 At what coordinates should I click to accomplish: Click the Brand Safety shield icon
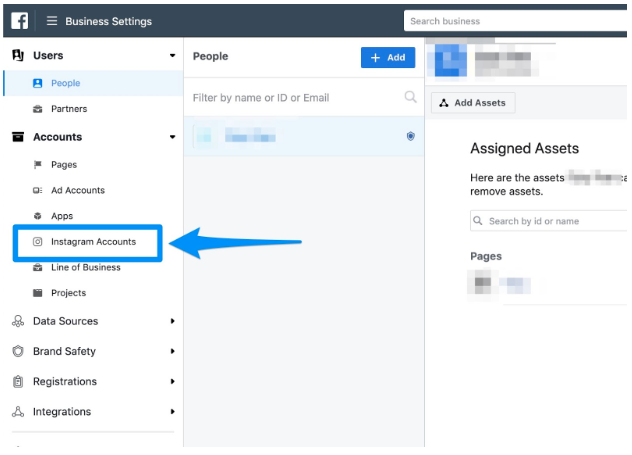[18, 351]
